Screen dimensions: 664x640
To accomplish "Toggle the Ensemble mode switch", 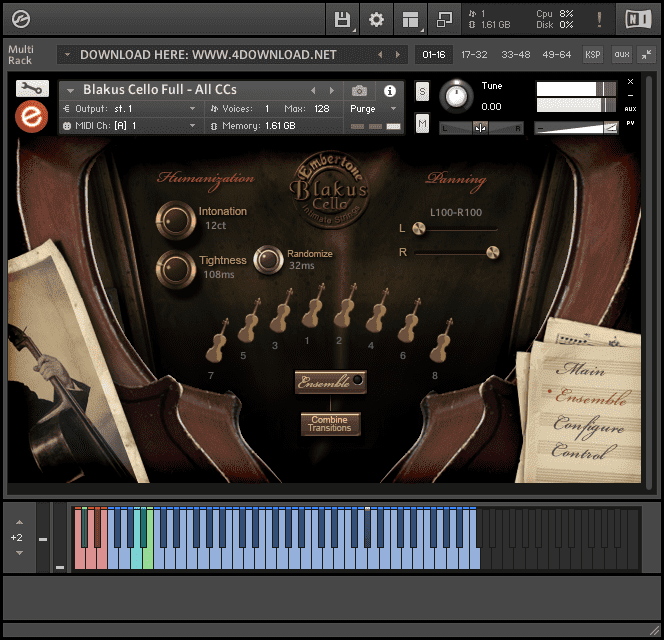I will pos(331,382).
